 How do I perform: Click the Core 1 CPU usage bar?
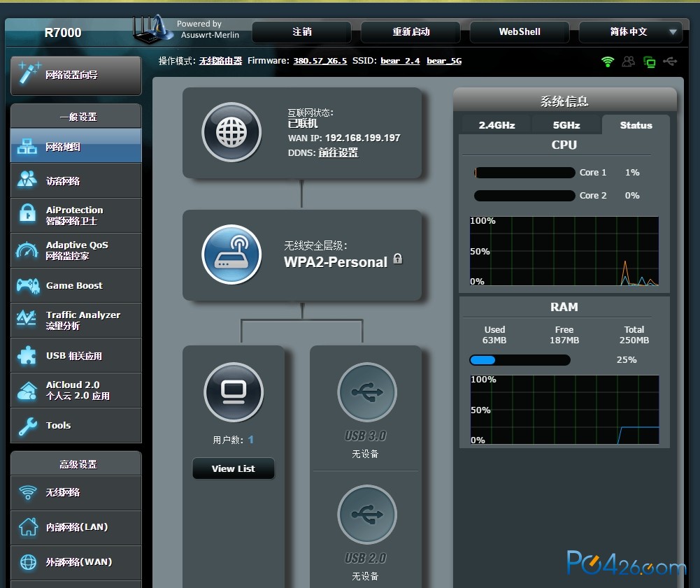tap(524, 172)
